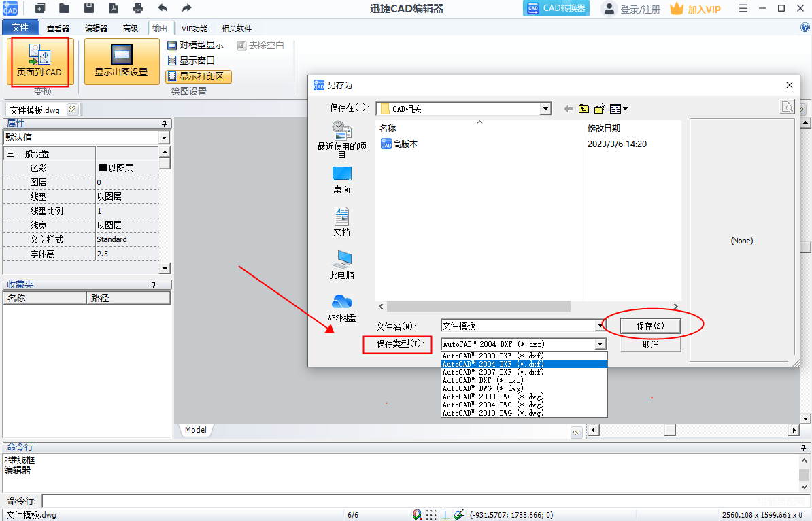This screenshot has width=812, height=521.
Task: Click the 页面到 CAD ribbon button
Action: click(x=39, y=61)
